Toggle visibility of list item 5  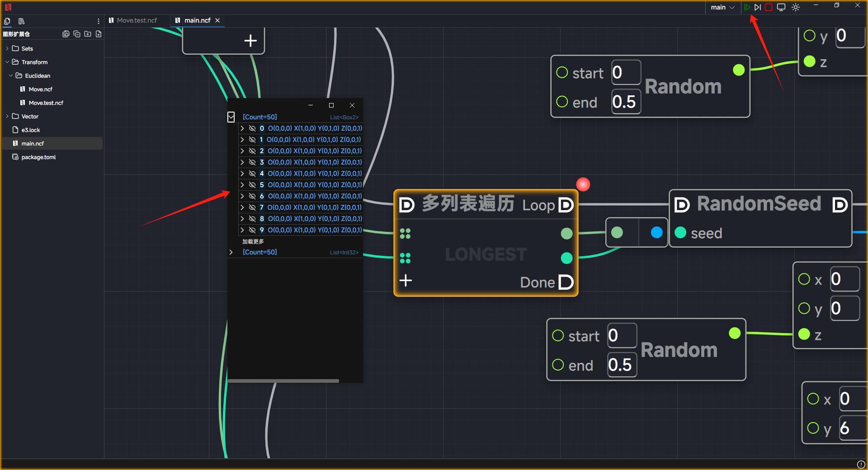(x=252, y=185)
